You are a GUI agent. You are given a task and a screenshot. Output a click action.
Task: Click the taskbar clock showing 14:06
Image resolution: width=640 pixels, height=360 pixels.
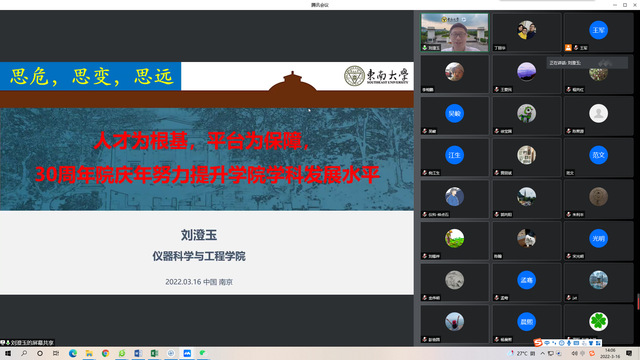(x=610, y=353)
